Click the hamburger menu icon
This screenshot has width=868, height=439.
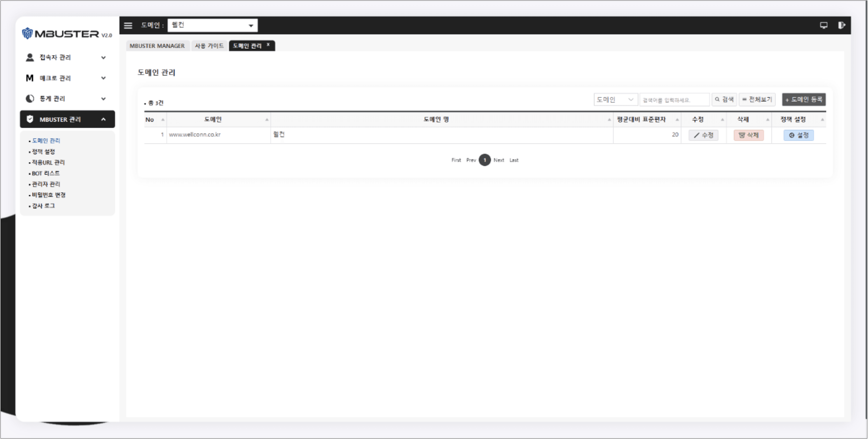pyautogui.click(x=128, y=25)
